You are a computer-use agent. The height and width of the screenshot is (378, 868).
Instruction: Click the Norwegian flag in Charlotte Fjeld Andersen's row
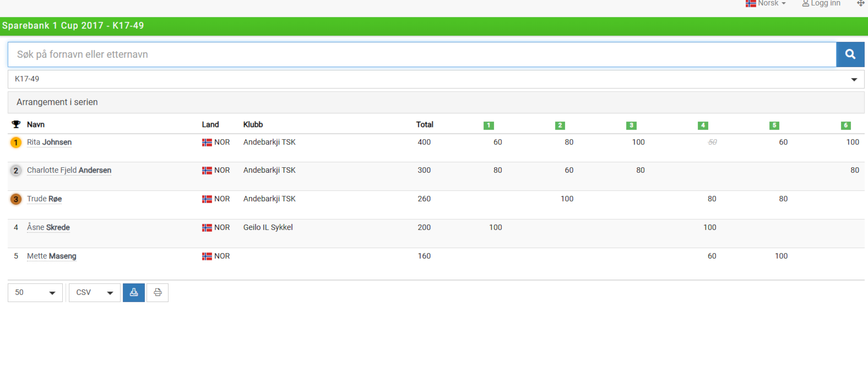click(x=207, y=171)
